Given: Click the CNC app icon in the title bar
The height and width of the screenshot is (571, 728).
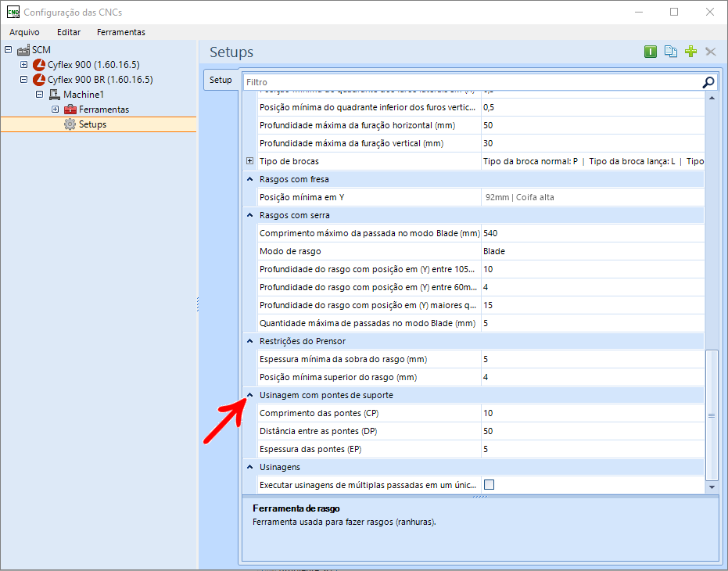Looking at the screenshot, I should pyautogui.click(x=13, y=12).
